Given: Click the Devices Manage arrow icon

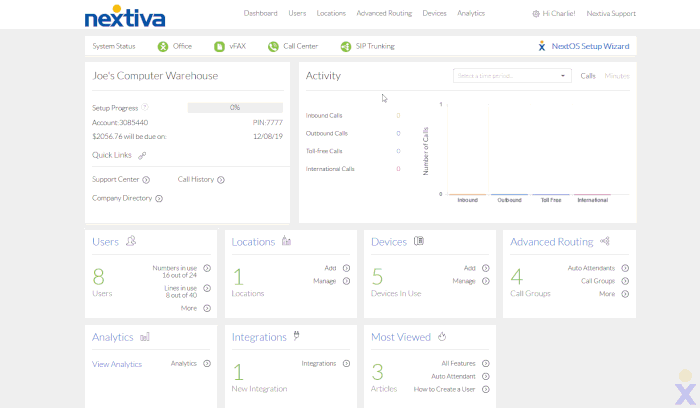Looking at the screenshot, I should 486,281.
